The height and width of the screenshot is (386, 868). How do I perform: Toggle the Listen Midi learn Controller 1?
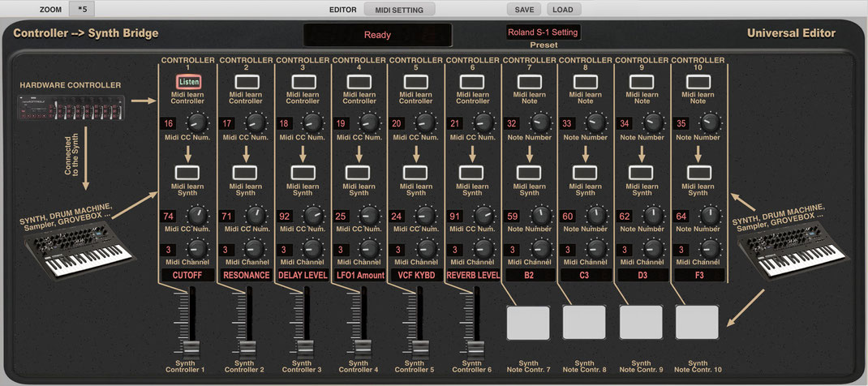click(189, 83)
